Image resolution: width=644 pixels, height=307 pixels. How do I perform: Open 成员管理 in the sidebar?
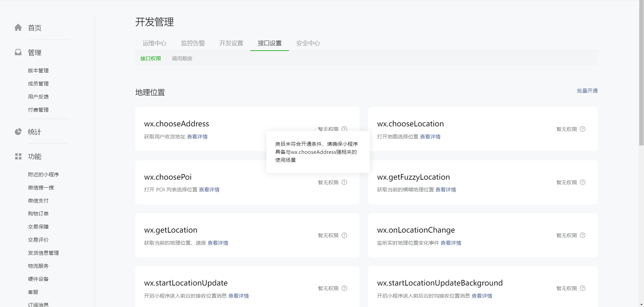(38, 84)
